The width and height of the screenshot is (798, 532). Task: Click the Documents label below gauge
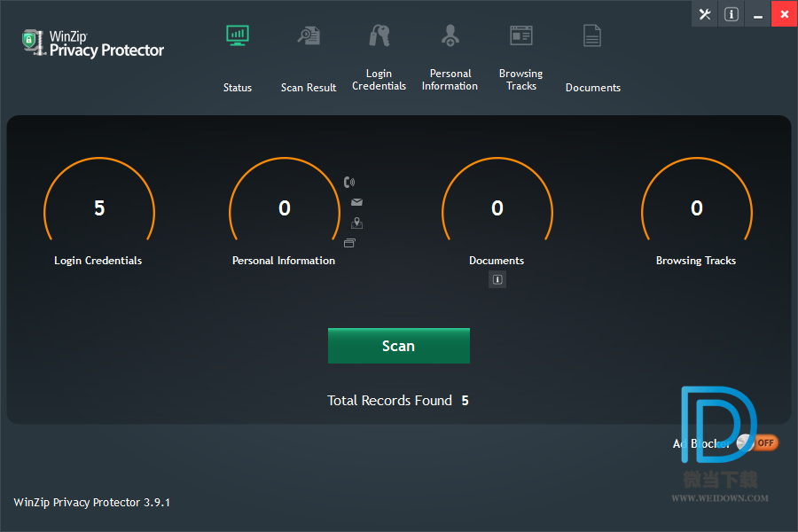(497, 261)
